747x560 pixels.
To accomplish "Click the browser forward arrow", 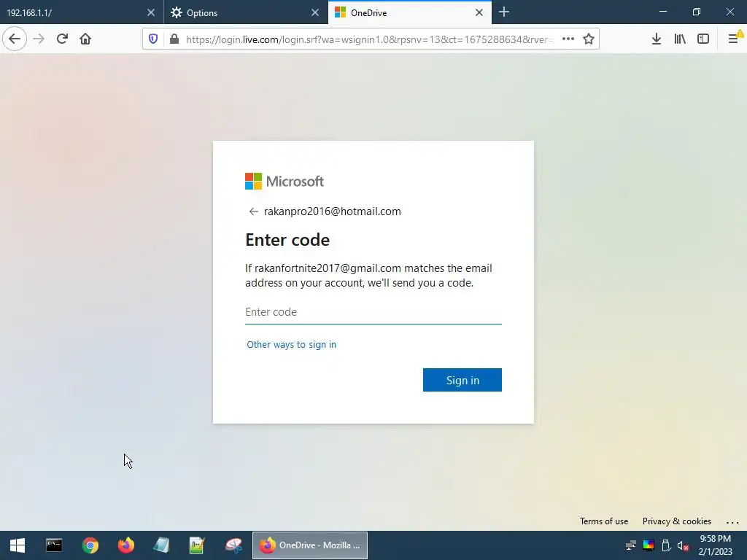I will pos(39,39).
